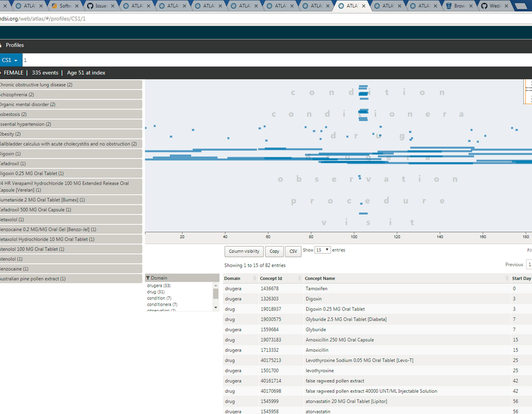Filter by 'drugera (33)' in Domain facet

coord(159,286)
